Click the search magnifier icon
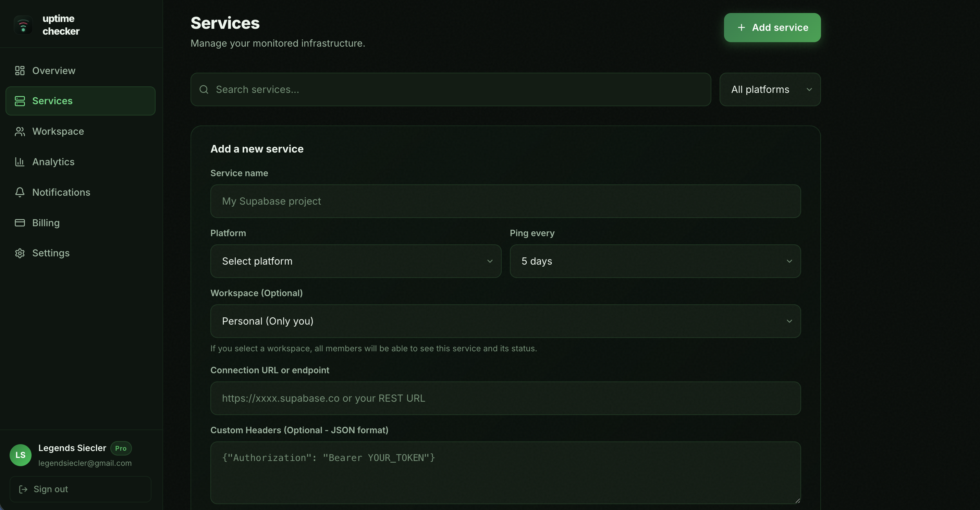 click(204, 89)
